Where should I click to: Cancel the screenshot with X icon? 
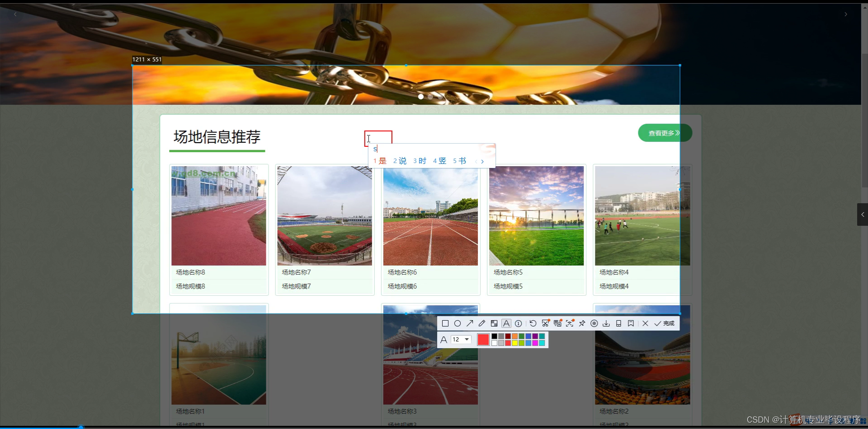click(645, 323)
